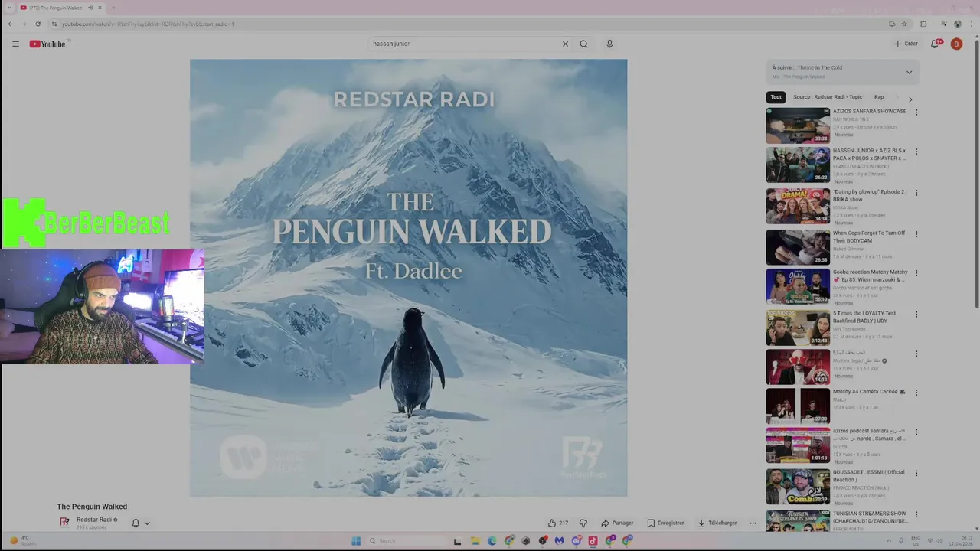This screenshot has width=980, height=551.
Task: Open Dating by glow up Episode 2 thumbnail
Action: (798, 206)
